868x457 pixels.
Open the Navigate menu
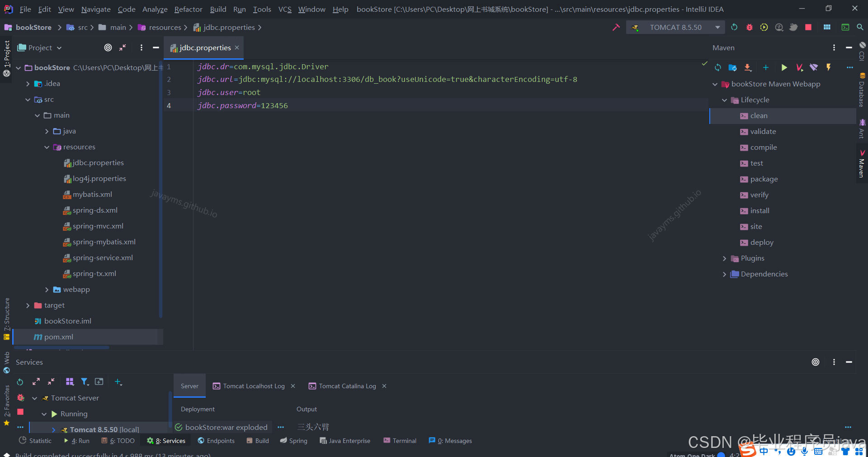coord(96,9)
